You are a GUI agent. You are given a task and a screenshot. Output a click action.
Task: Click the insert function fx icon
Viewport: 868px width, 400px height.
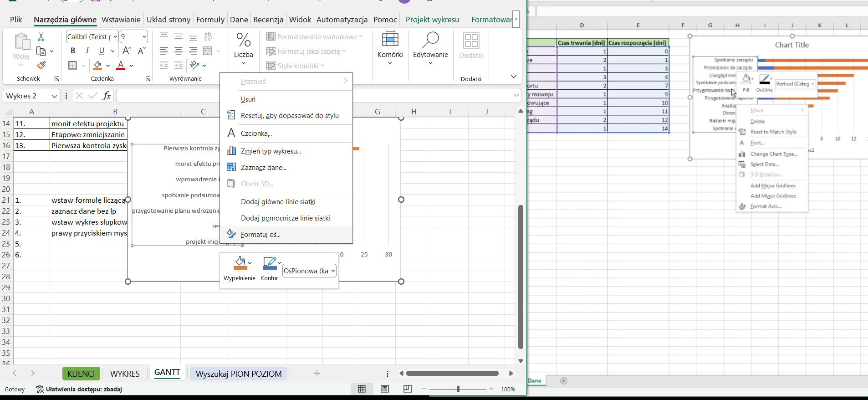pos(107,96)
